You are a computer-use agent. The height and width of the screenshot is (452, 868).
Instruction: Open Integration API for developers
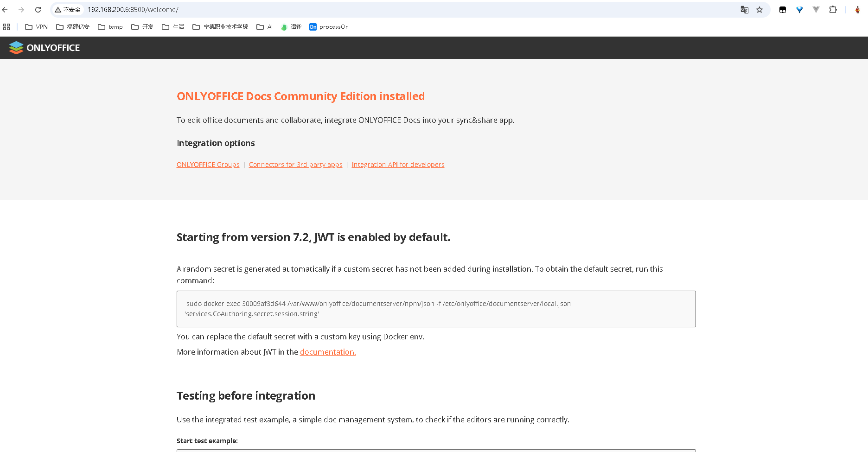pos(398,165)
